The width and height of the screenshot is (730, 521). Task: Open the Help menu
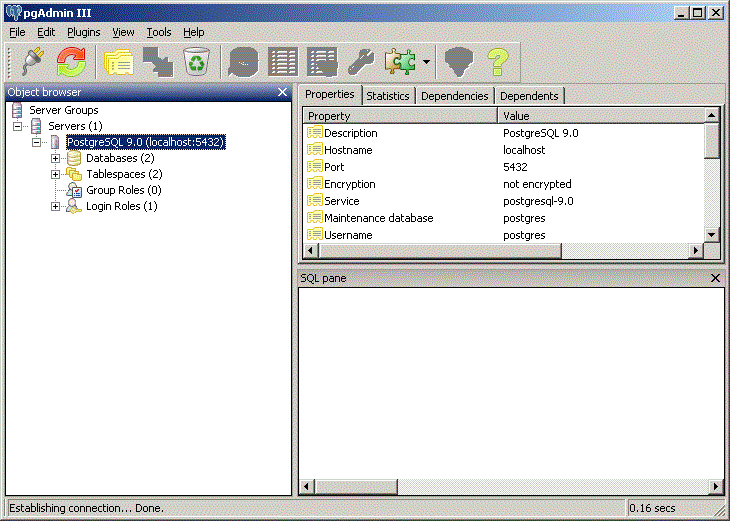click(x=194, y=32)
